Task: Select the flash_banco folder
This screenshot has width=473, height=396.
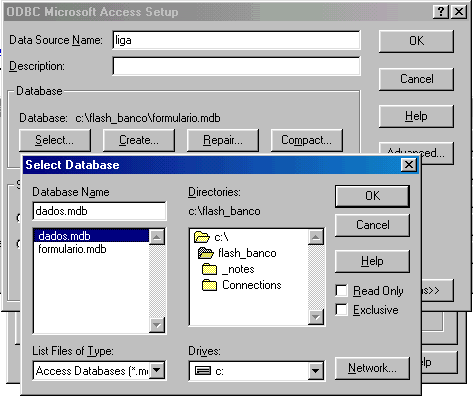Action: pos(237,253)
